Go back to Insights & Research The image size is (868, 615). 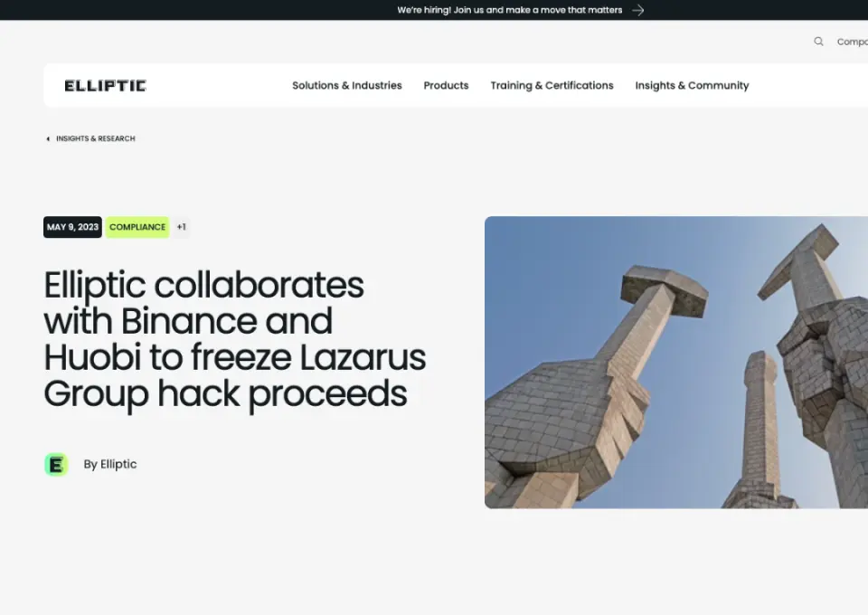[x=95, y=138]
